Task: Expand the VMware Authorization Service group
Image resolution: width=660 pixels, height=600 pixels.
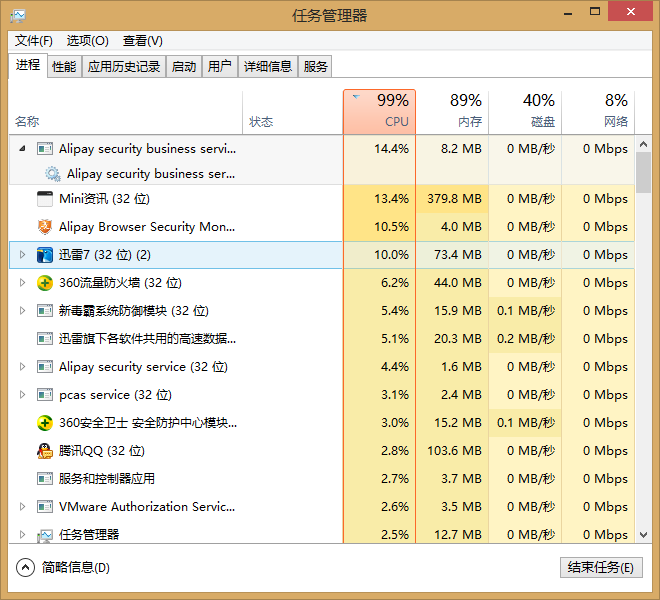Action: click(22, 507)
